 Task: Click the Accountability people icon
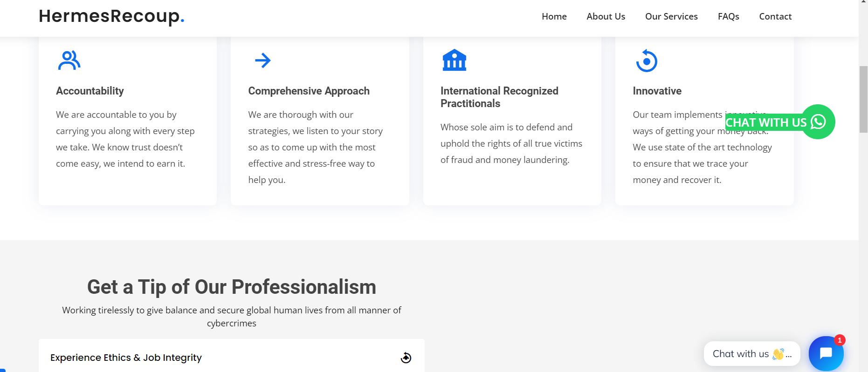[x=69, y=61]
